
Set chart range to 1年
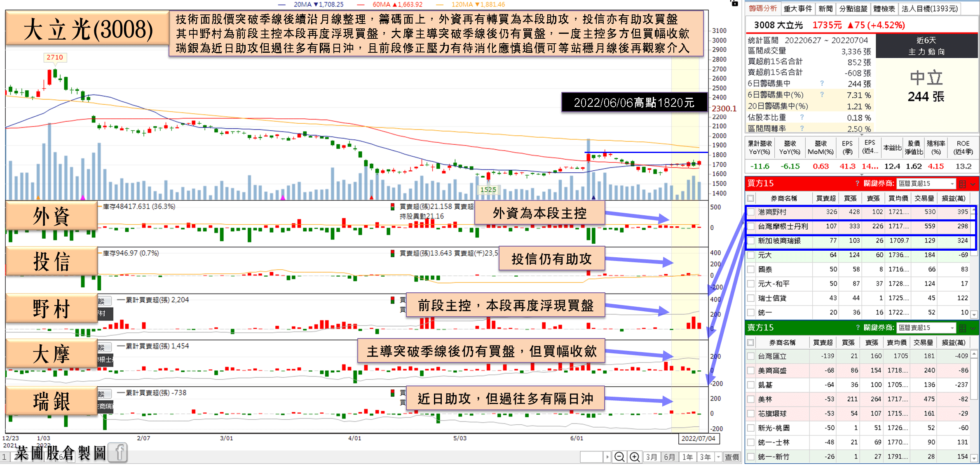687,457
